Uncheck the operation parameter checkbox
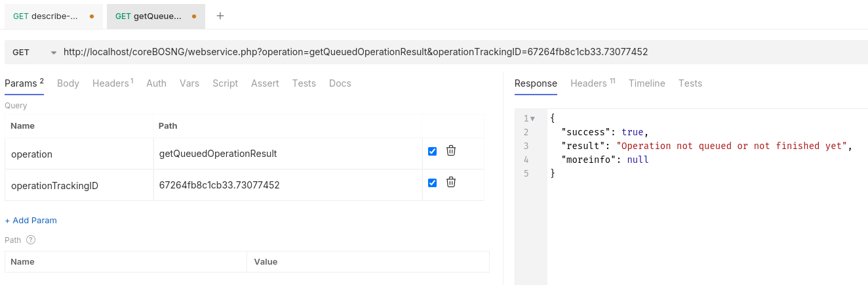 [x=432, y=151]
